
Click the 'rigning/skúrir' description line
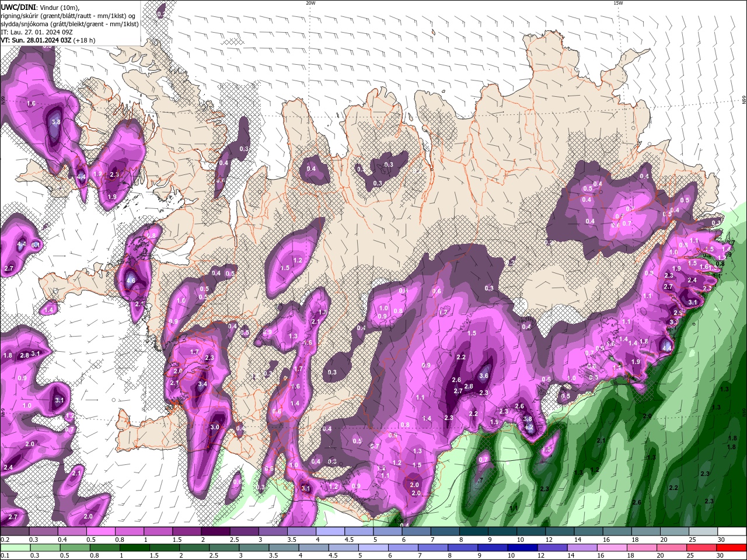68,15
